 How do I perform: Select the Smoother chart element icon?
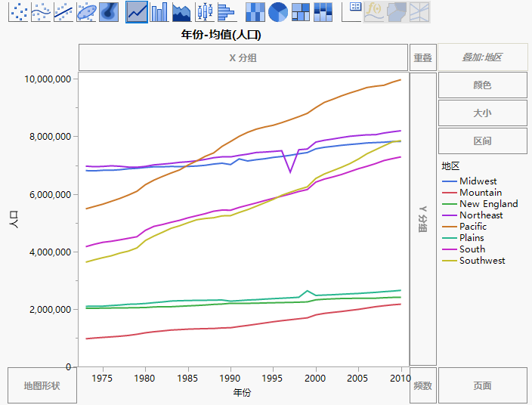click(x=41, y=11)
